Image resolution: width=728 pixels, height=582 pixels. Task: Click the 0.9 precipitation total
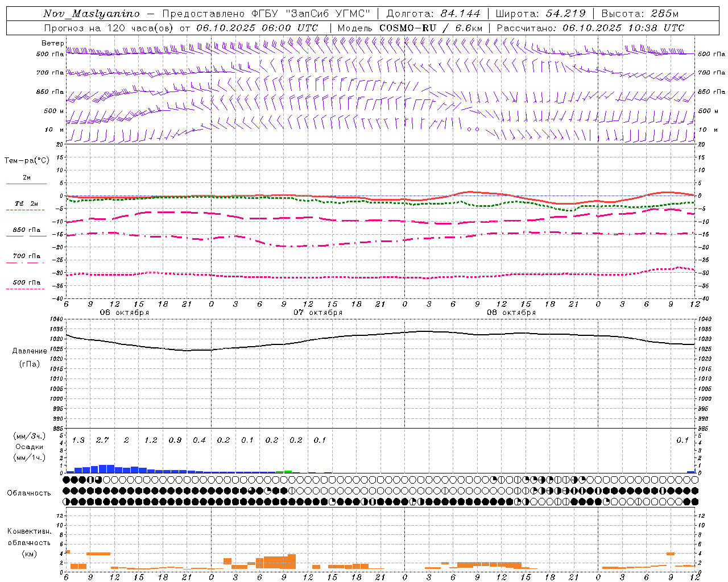(175, 440)
